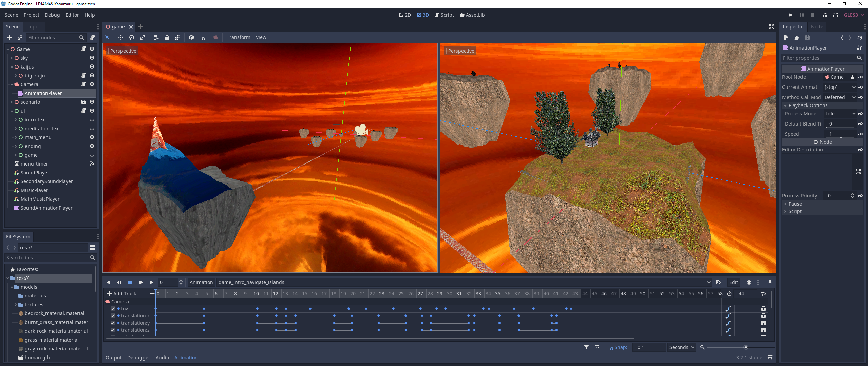Delete the fov animation track
This screenshot has width=868, height=366.
tap(763, 309)
